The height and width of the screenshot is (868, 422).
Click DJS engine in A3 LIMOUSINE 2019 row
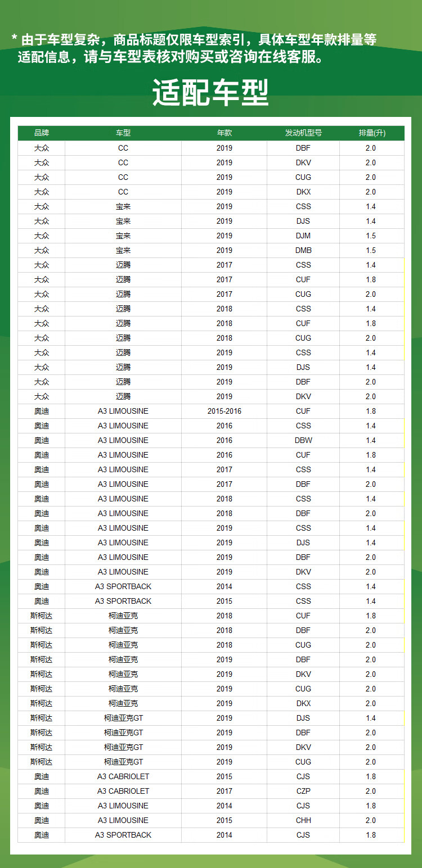tap(303, 542)
